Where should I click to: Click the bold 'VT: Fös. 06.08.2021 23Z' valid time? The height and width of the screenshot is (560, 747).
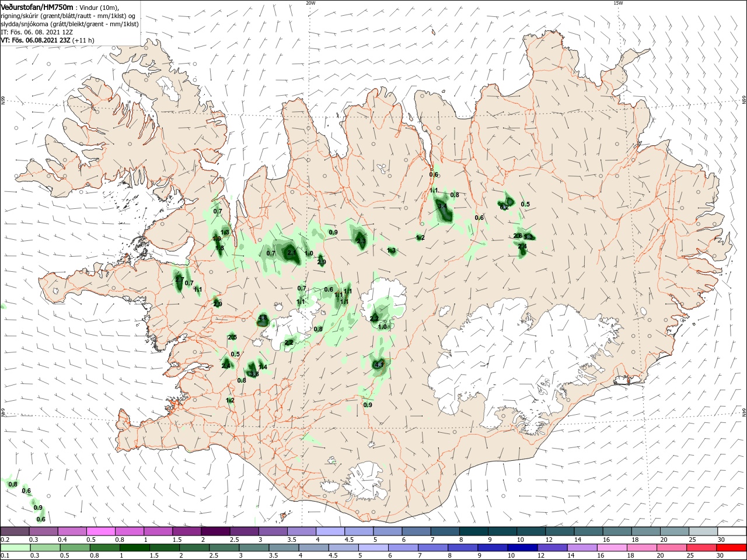36,40
